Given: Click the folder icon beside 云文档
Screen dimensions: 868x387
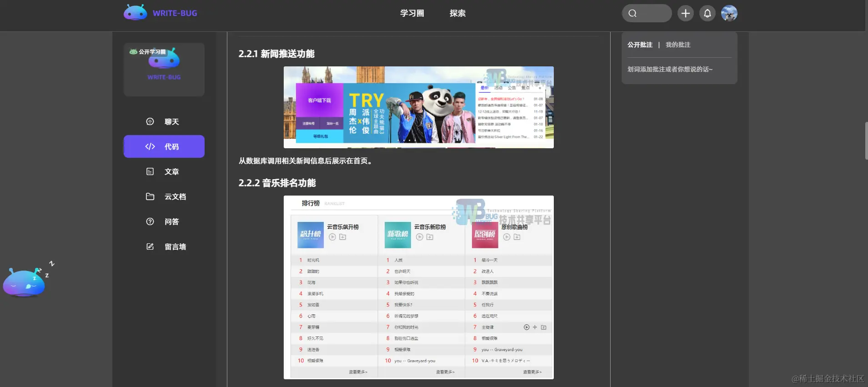Looking at the screenshot, I should click(150, 196).
